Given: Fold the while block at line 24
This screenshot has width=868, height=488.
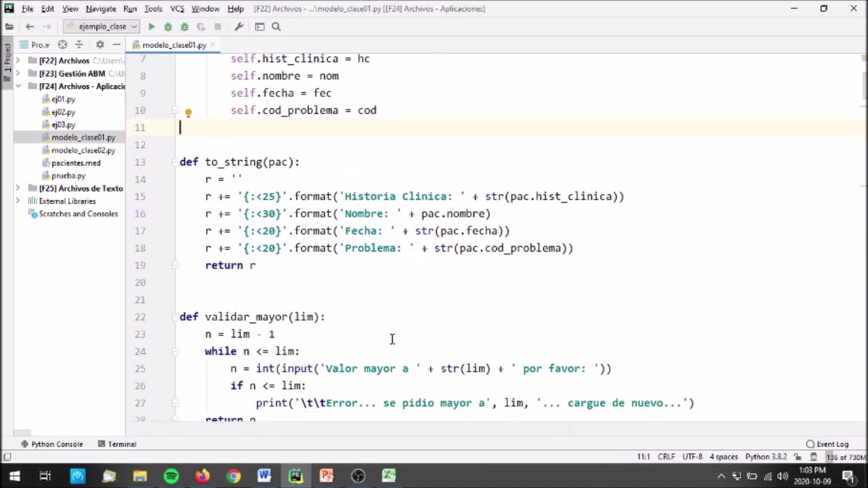Looking at the screenshot, I should 175,351.
